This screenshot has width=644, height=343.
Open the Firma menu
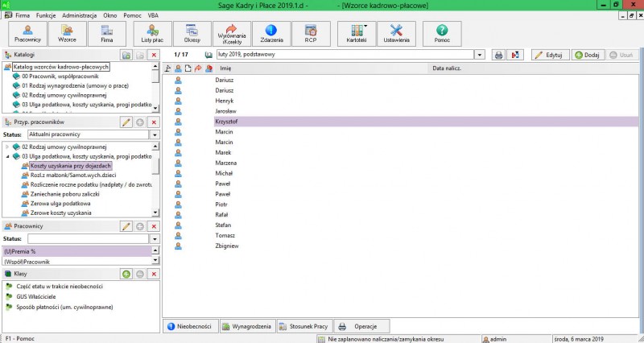23,15
